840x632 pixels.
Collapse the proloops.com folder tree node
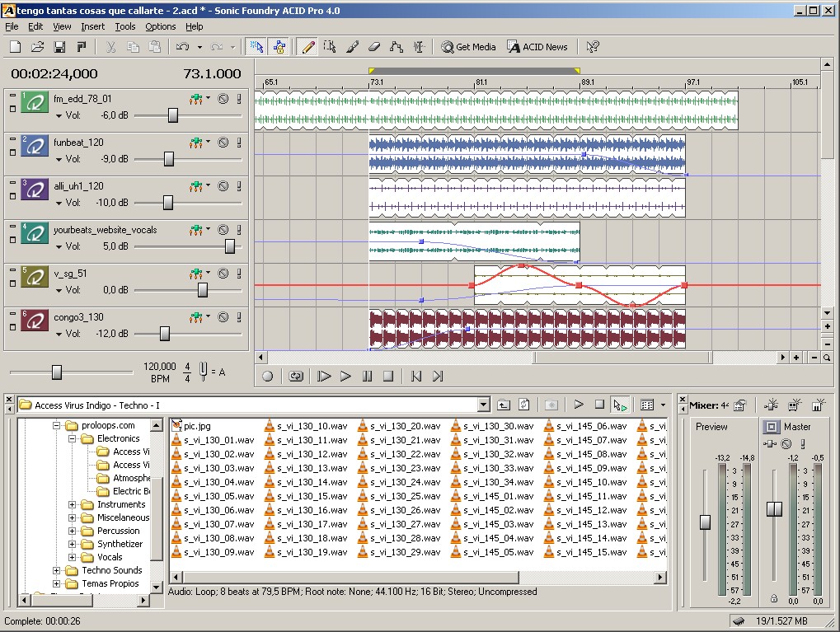(56, 426)
